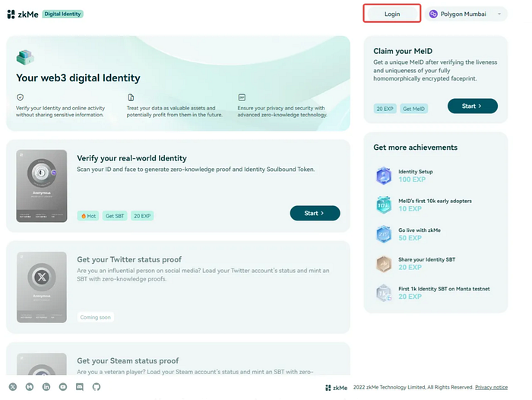Click the Anonymous identity card thumbnail

(42, 186)
